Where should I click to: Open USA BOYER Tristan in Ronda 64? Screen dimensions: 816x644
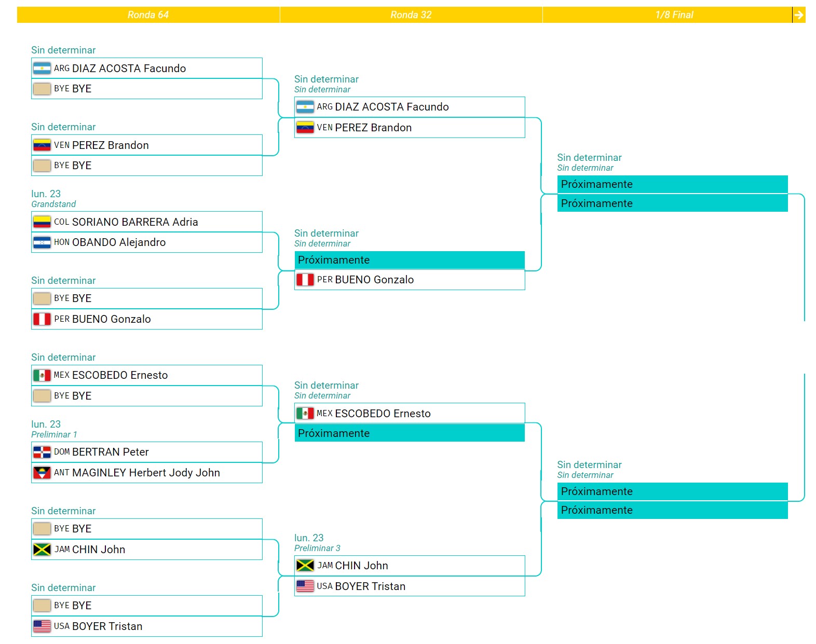point(107,626)
